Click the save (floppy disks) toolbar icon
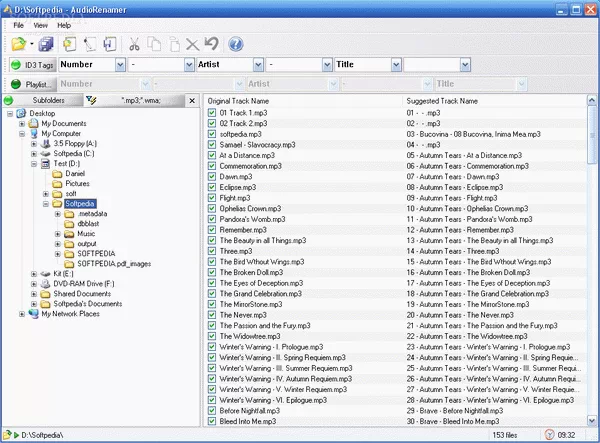600x443 pixels. point(47,44)
